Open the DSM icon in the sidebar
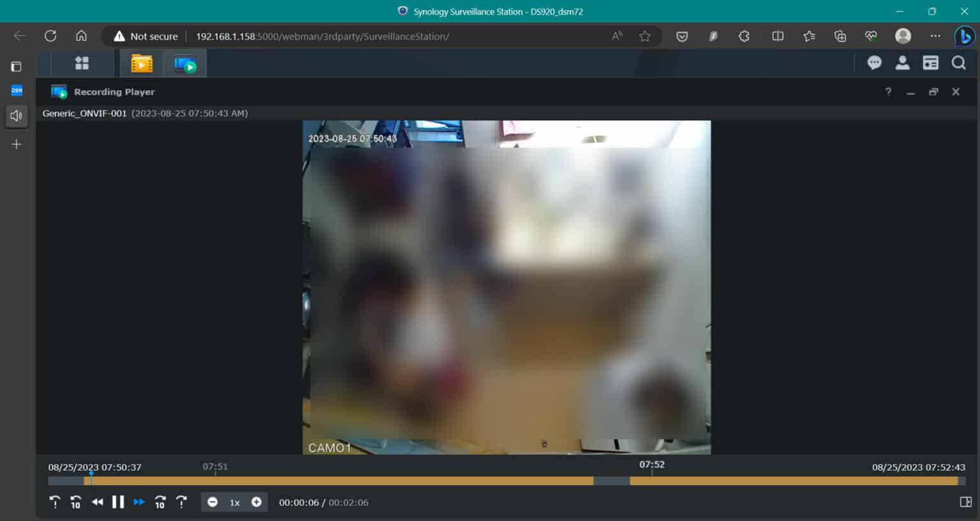 click(16, 90)
